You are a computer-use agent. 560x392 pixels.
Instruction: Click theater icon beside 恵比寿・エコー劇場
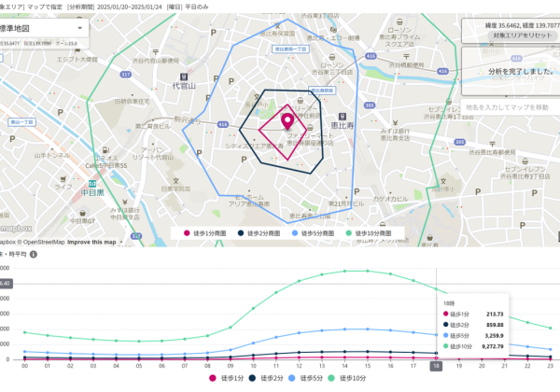click(x=333, y=30)
